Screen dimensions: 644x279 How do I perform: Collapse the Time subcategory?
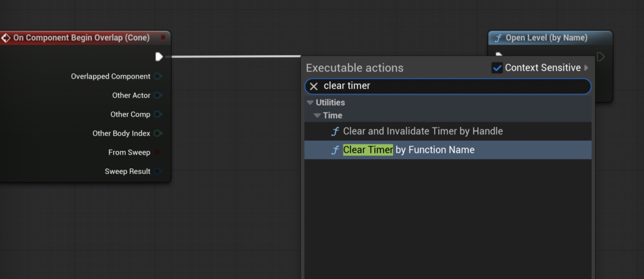pyautogui.click(x=317, y=116)
